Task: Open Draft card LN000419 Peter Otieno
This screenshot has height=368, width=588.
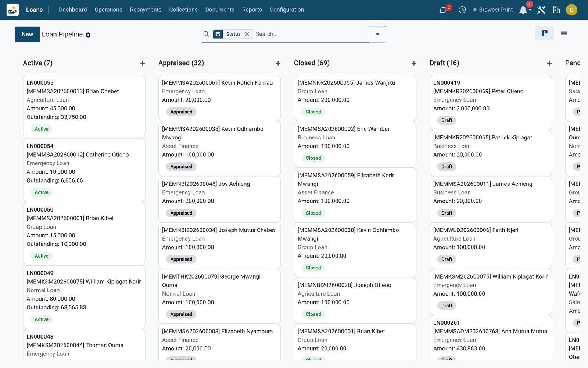Action: [x=491, y=102]
